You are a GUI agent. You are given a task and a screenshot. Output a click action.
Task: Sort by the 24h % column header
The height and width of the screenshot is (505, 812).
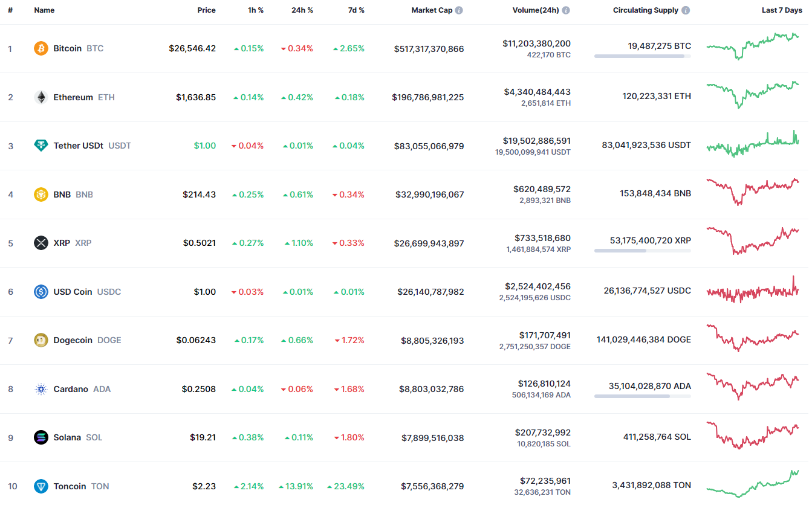[301, 10]
